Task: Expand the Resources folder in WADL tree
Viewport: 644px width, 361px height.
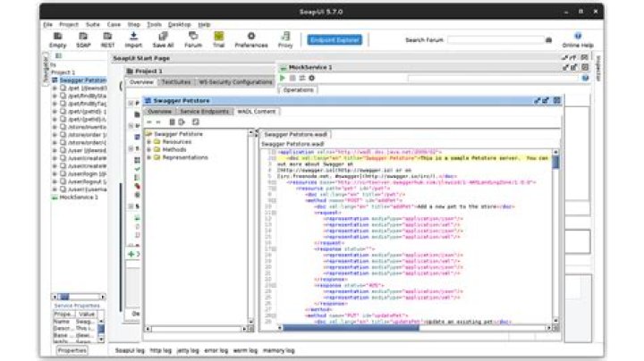Action: click(148, 141)
